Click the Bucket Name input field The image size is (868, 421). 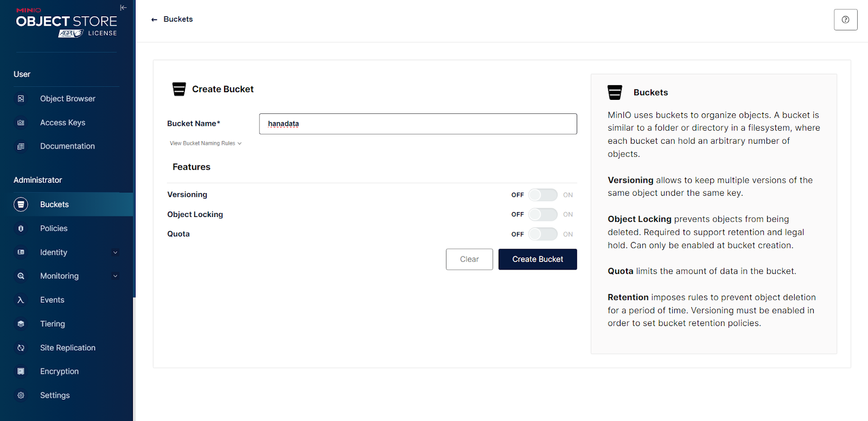pyautogui.click(x=418, y=124)
